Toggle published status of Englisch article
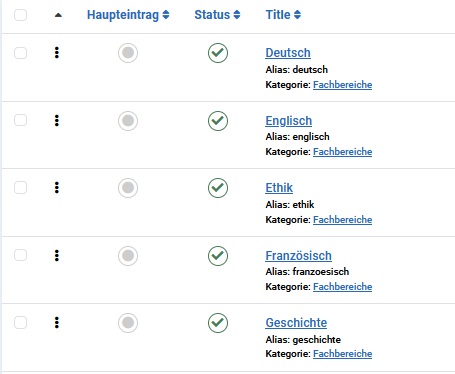 point(218,121)
